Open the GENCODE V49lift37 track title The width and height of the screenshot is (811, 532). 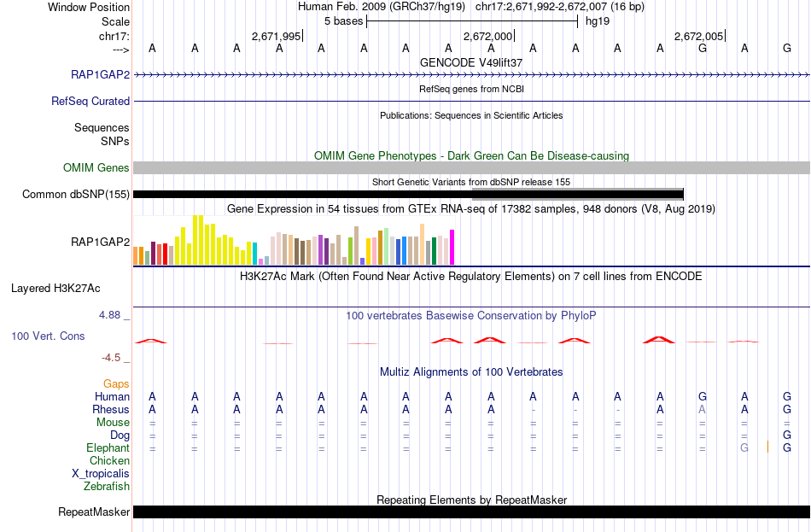[x=471, y=62]
